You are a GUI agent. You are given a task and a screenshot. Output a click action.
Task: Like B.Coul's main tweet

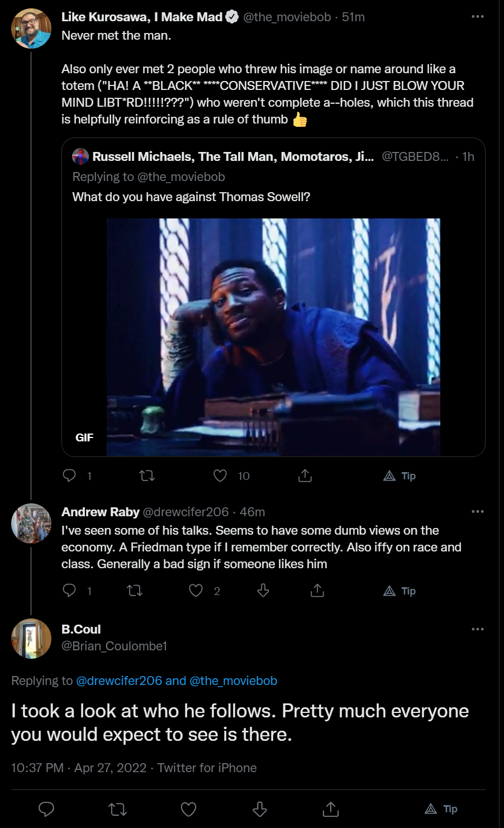189,809
